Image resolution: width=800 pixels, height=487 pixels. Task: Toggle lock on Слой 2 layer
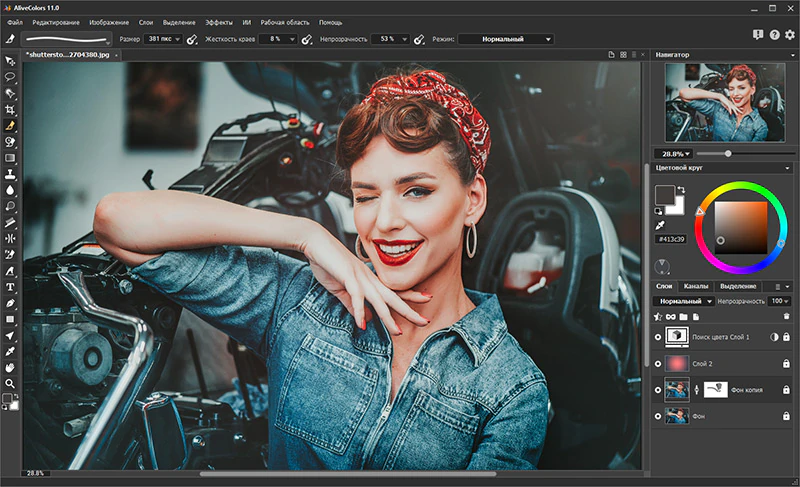tap(786, 364)
